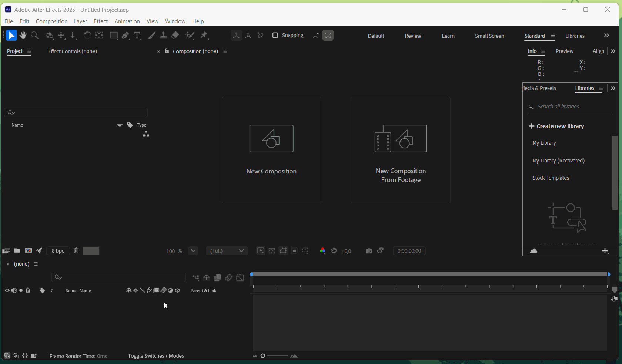Switch to the Preview panel tab
Screen dimensions: 622x364
[565, 51]
